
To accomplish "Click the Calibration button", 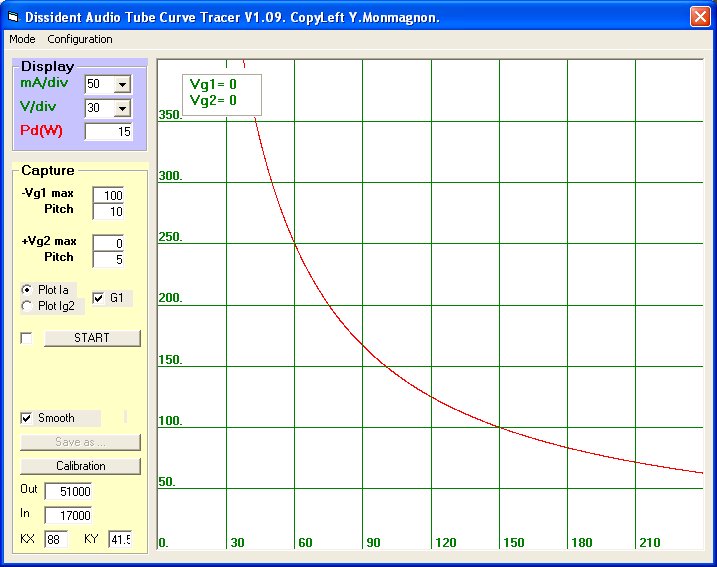I will point(80,466).
